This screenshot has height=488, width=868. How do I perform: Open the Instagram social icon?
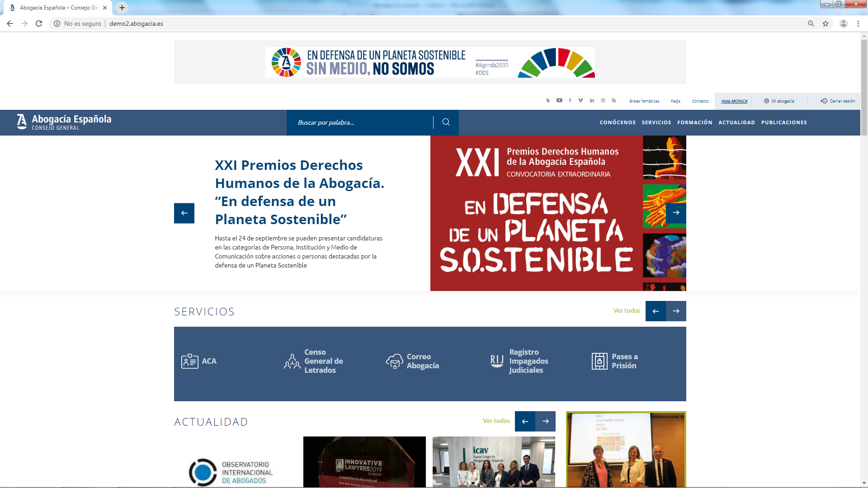[x=603, y=101]
